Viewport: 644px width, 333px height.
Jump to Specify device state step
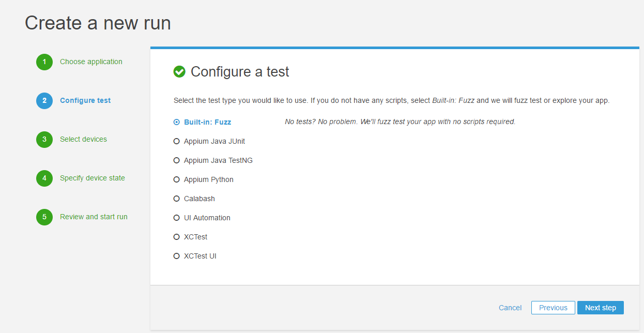click(92, 178)
